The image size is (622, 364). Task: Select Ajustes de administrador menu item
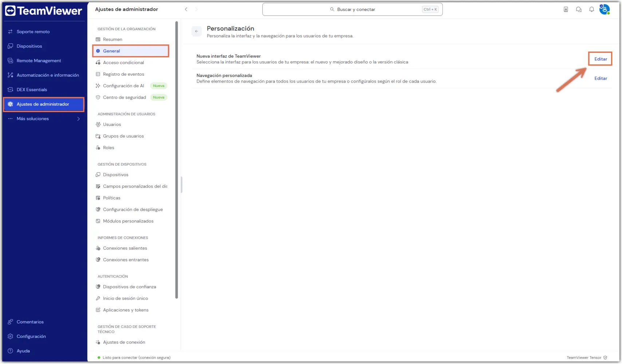click(44, 104)
